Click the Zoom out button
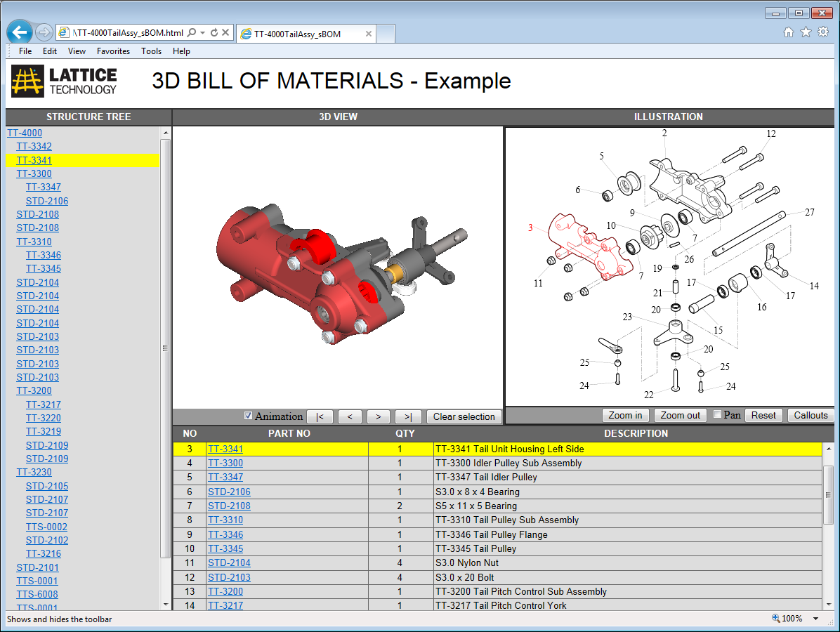The image size is (840, 632). coord(680,415)
